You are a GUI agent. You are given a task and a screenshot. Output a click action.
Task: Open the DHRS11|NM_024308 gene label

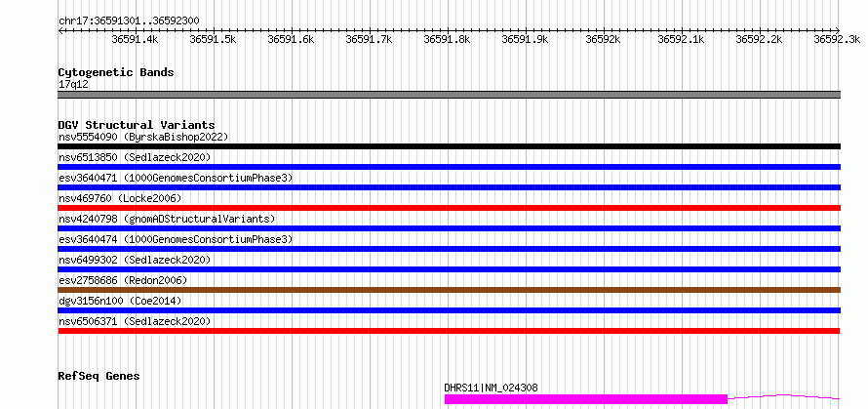(491, 388)
